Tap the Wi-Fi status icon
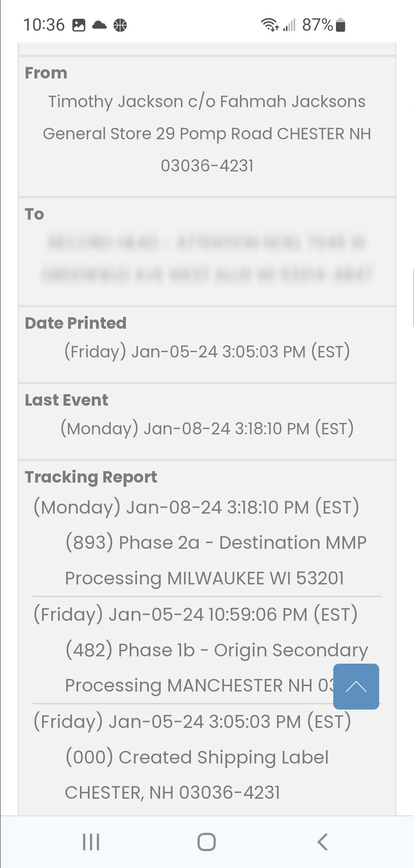 coord(269,25)
